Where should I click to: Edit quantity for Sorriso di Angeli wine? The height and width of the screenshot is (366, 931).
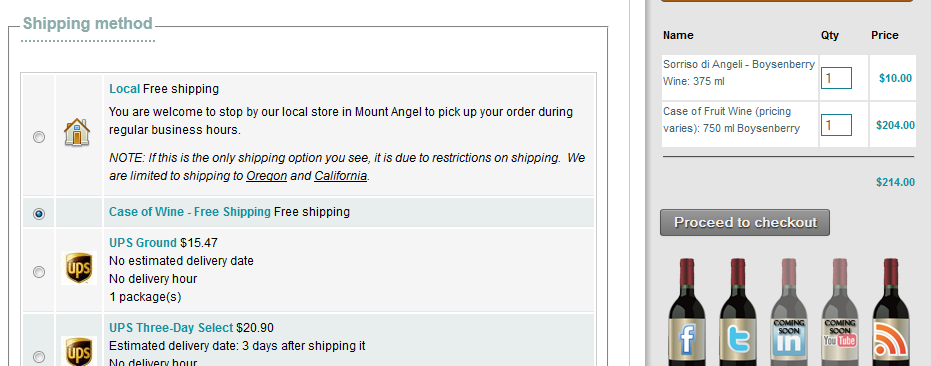[836, 78]
